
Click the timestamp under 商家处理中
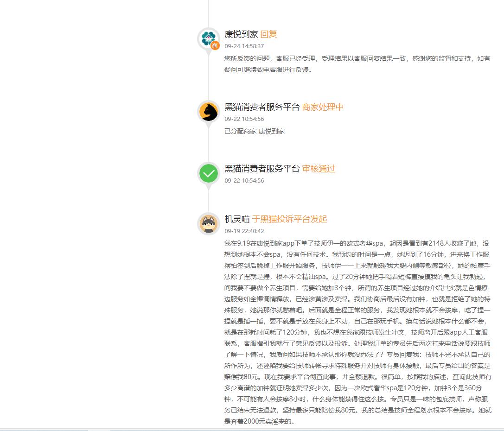pos(244,119)
